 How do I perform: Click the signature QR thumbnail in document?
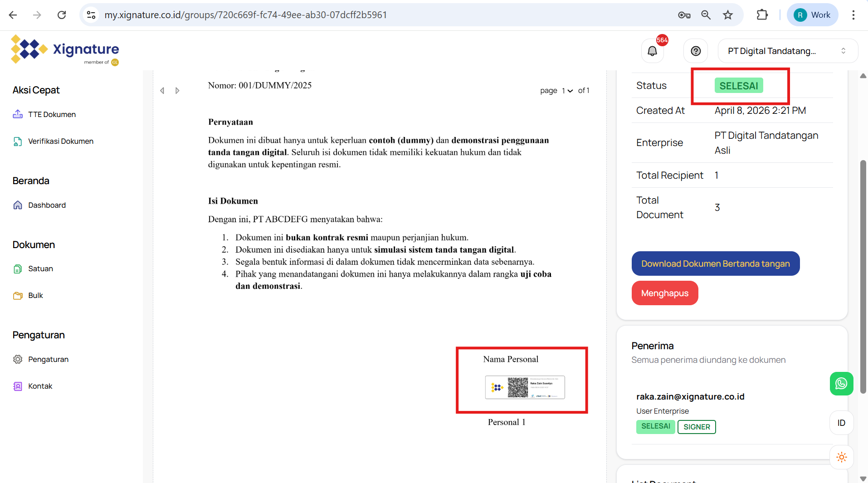coord(525,387)
